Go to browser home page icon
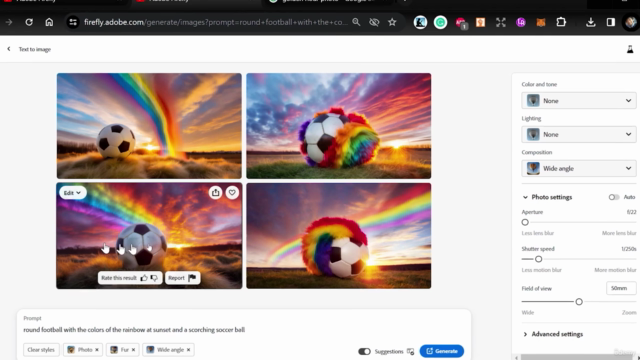The width and height of the screenshot is (640, 360). pos(49,22)
